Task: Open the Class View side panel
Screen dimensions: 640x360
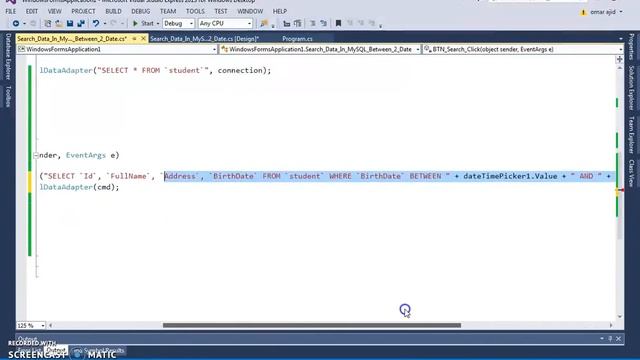Action: [631, 173]
